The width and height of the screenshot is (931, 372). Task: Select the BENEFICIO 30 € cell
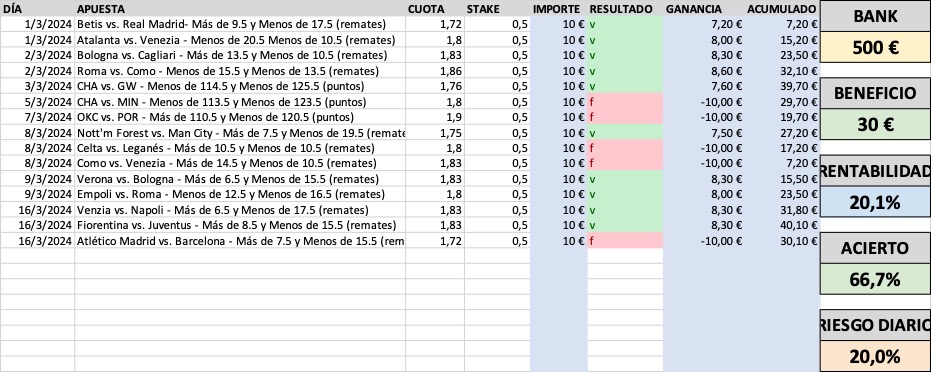pyautogui.click(x=875, y=125)
